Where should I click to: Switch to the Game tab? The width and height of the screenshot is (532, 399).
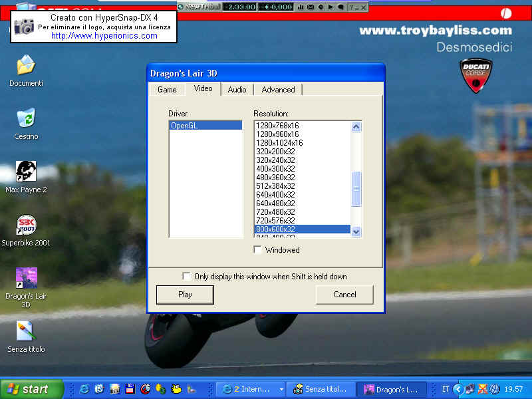167,90
